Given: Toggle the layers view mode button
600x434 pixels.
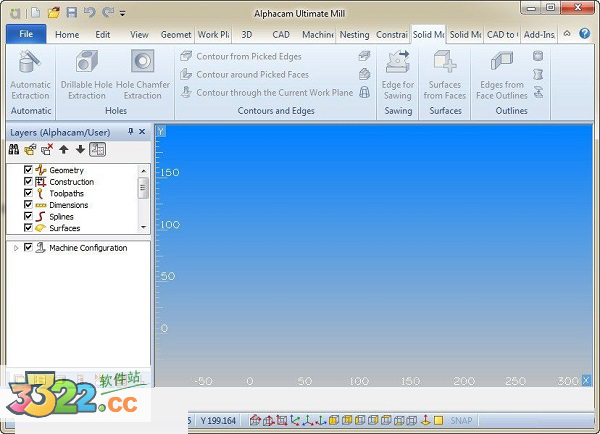Looking at the screenshot, I should pos(98,149).
